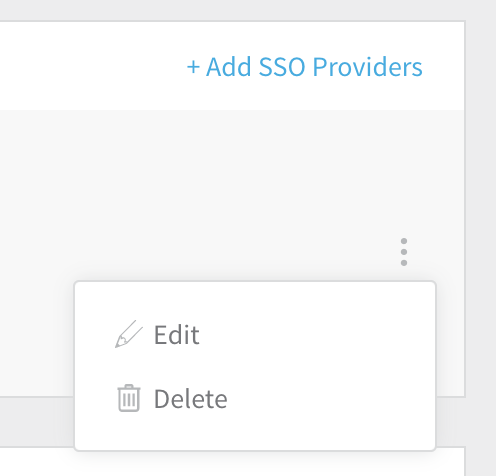Viewport: 496px width, 476px height.
Task: Toggle the three-dot more actions button
Action: 404,252
